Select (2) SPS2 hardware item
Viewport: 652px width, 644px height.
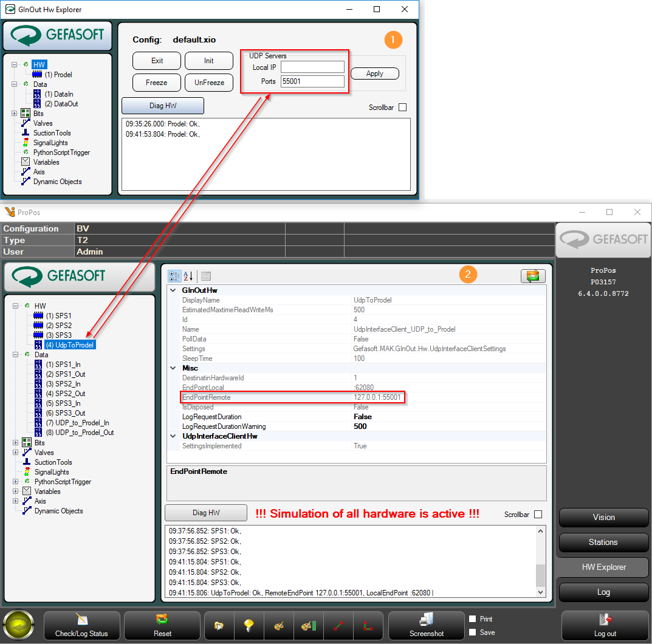[58, 325]
